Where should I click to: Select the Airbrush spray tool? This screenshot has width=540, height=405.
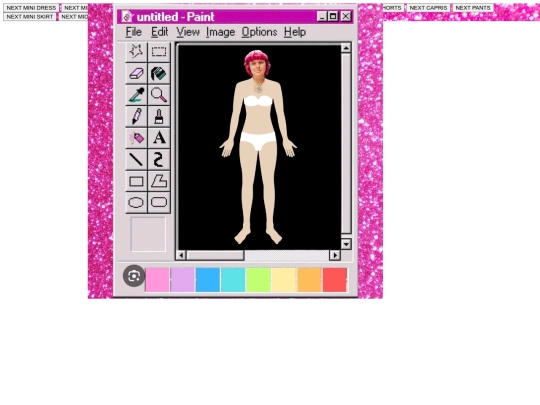tap(136, 138)
